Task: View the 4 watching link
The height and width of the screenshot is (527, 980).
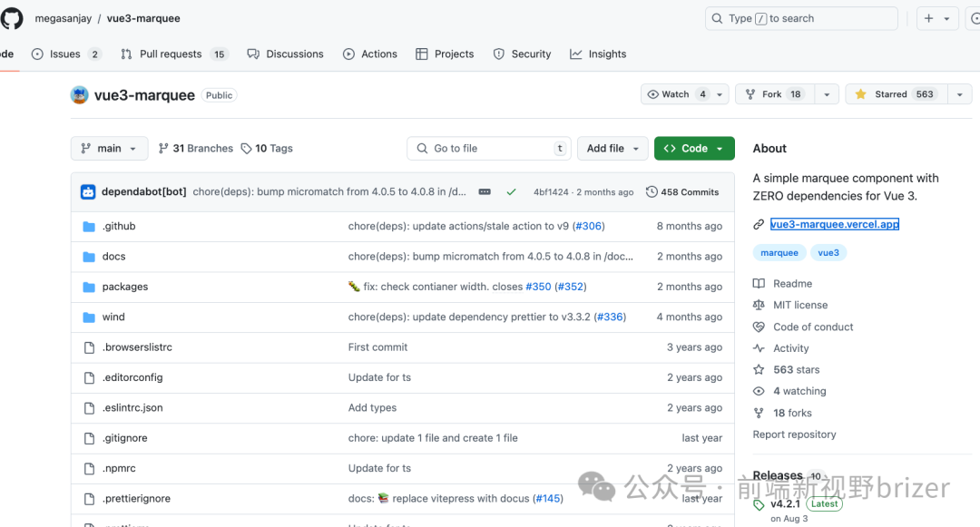Action: pyautogui.click(x=790, y=391)
